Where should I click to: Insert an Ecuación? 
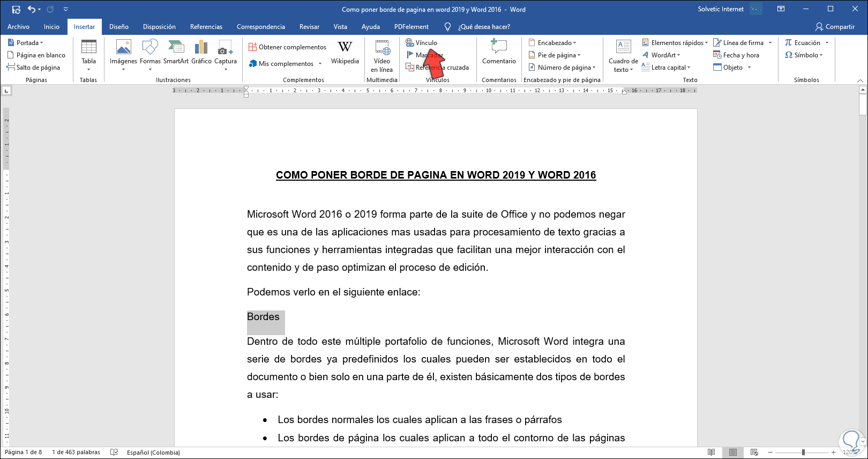pos(803,43)
